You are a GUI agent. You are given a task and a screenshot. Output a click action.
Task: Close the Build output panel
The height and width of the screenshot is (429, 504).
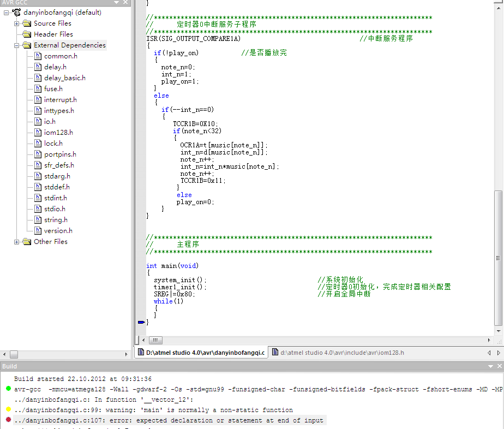coord(500,366)
